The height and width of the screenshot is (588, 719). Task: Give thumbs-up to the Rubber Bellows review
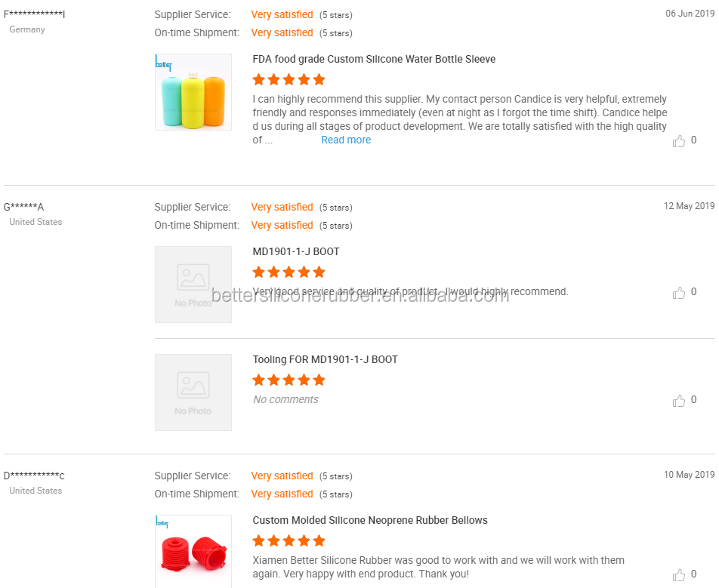pyautogui.click(x=679, y=575)
